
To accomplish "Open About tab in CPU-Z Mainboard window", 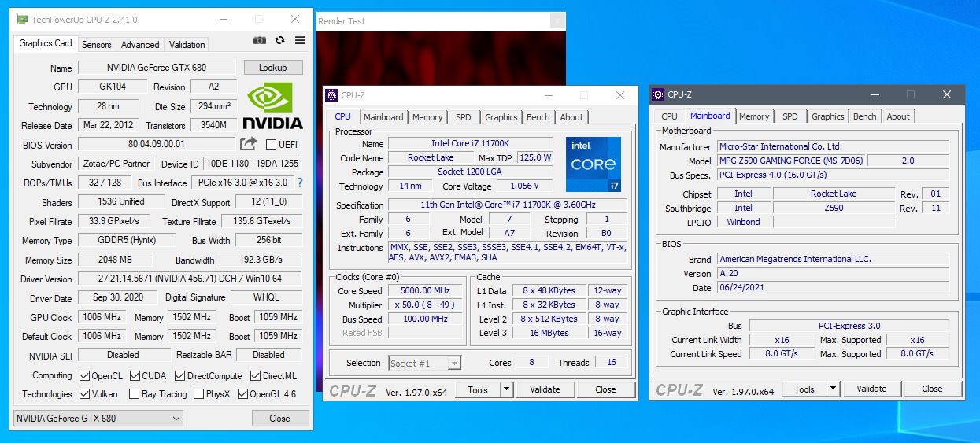I will coord(898,116).
